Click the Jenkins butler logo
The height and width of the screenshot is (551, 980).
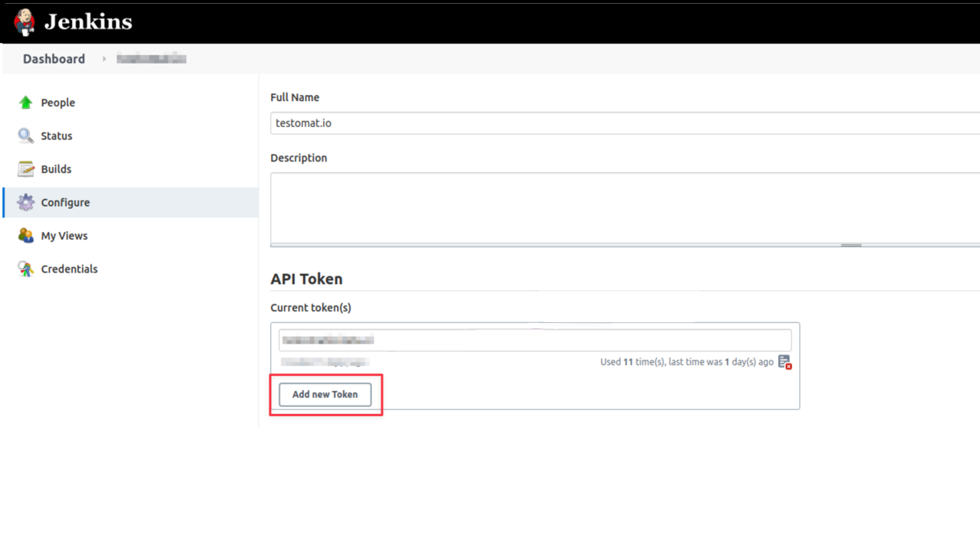click(24, 22)
